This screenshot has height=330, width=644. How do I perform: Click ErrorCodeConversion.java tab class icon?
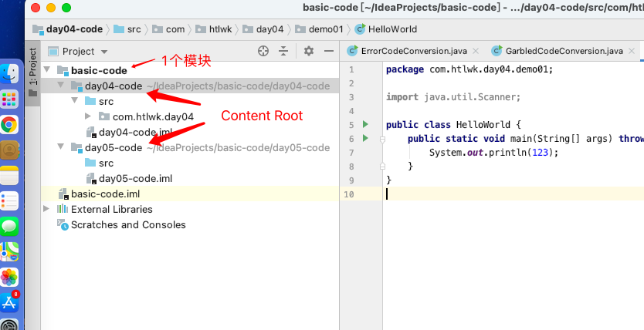coord(352,51)
